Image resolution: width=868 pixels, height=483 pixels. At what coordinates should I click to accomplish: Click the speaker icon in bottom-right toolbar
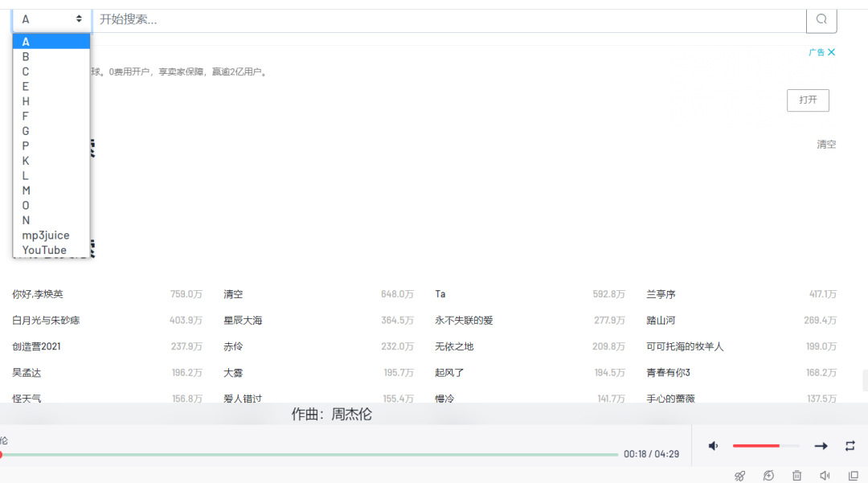(x=825, y=475)
